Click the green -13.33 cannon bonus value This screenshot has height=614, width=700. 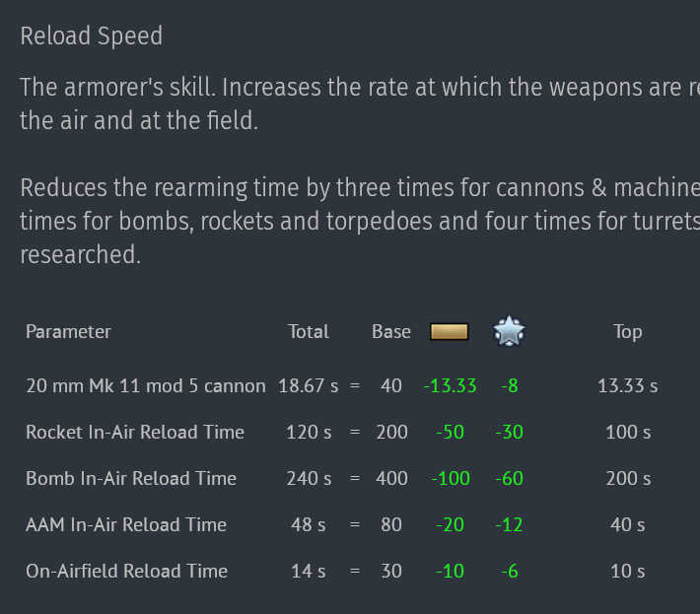tap(450, 385)
